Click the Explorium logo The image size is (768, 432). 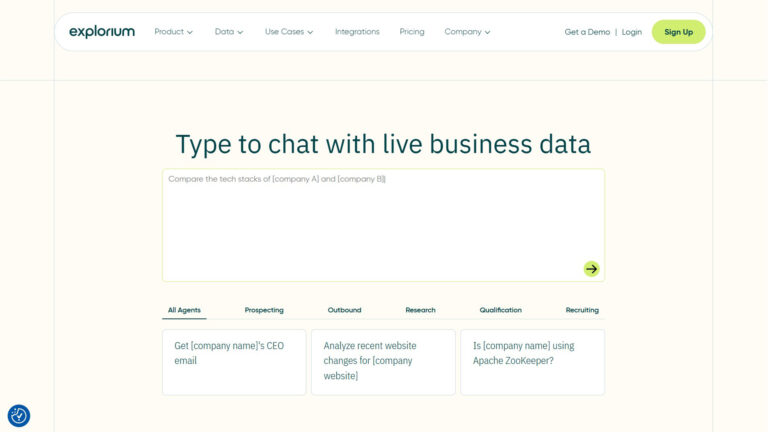click(102, 32)
